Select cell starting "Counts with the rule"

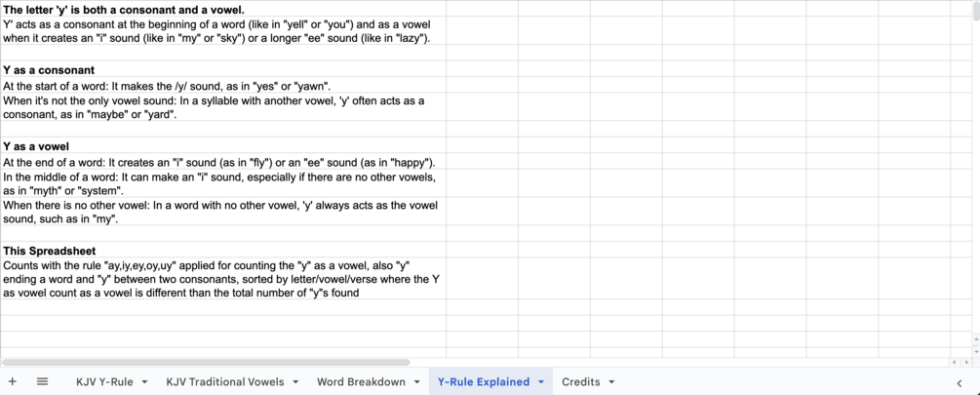coord(223,278)
